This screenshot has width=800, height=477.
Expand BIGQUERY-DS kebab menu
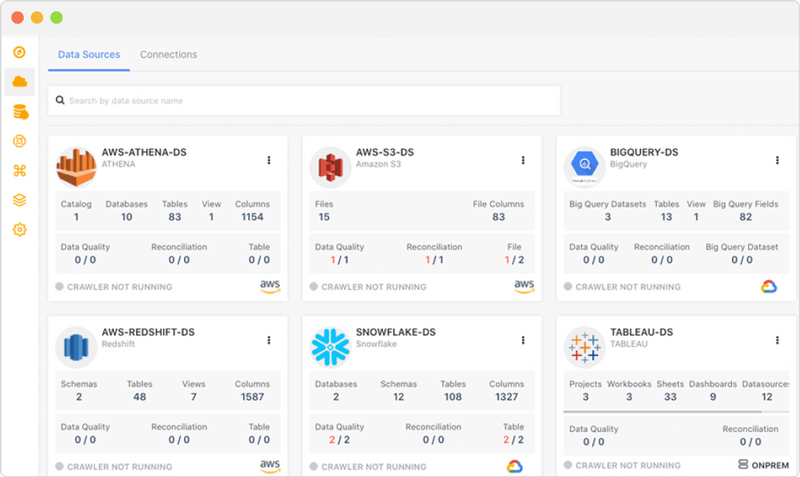(x=777, y=160)
